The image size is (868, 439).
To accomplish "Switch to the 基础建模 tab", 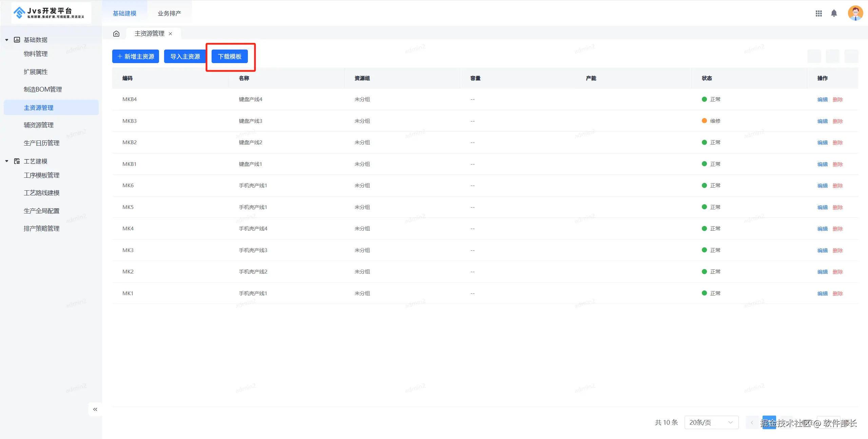I will 124,13.
